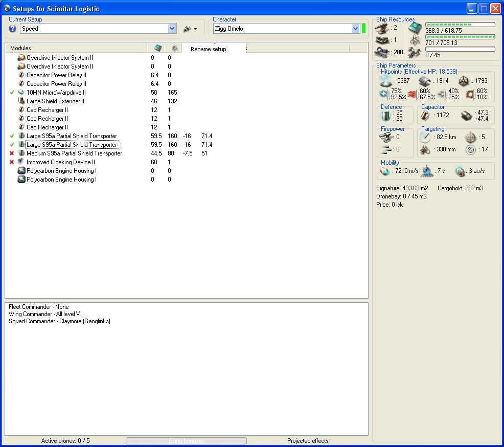Click the max locked targets icon showing 5

tap(471, 137)
